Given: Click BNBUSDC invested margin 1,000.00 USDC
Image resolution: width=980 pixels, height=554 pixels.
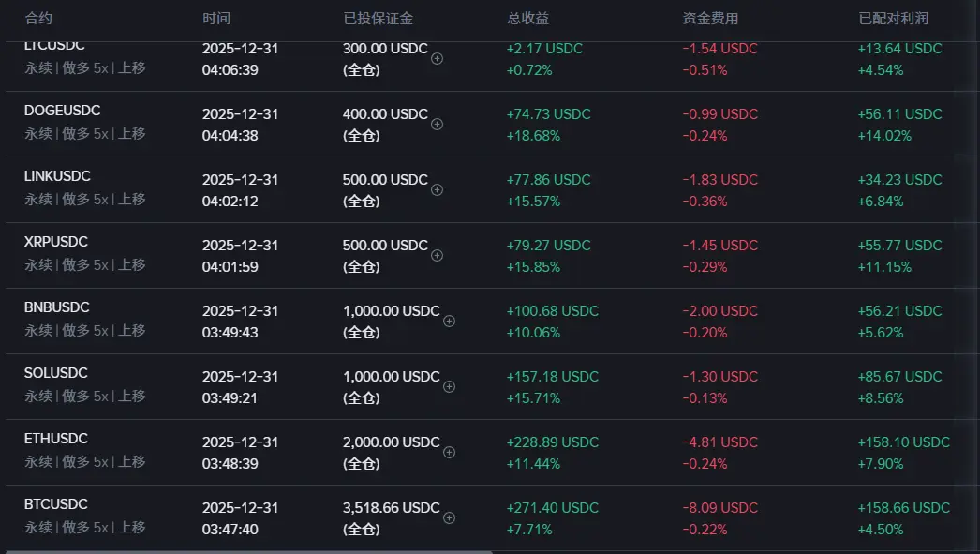Looking at the screenshot, I should tap(391, 311).
